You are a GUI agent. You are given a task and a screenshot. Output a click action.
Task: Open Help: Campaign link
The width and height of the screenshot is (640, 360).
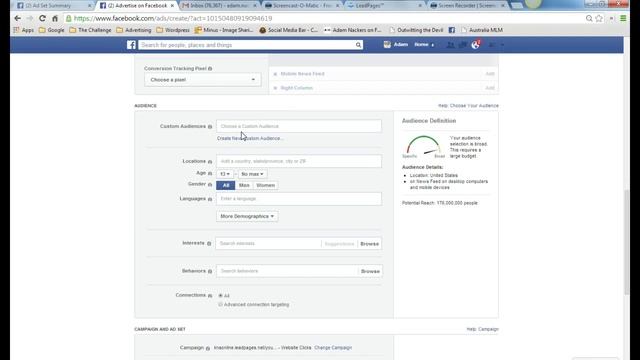(482, 329)
